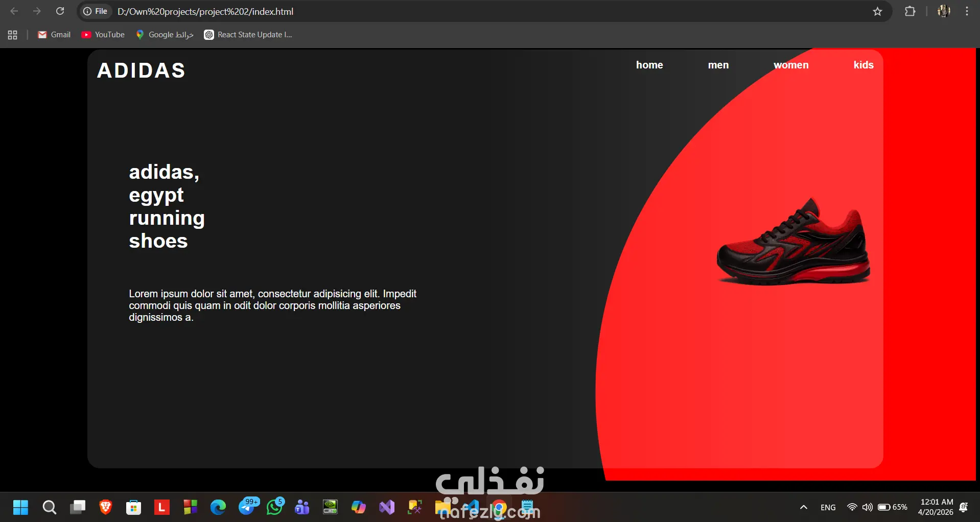
Task: Launch Brave browser from the taskbar
Action: coord(106,507)
